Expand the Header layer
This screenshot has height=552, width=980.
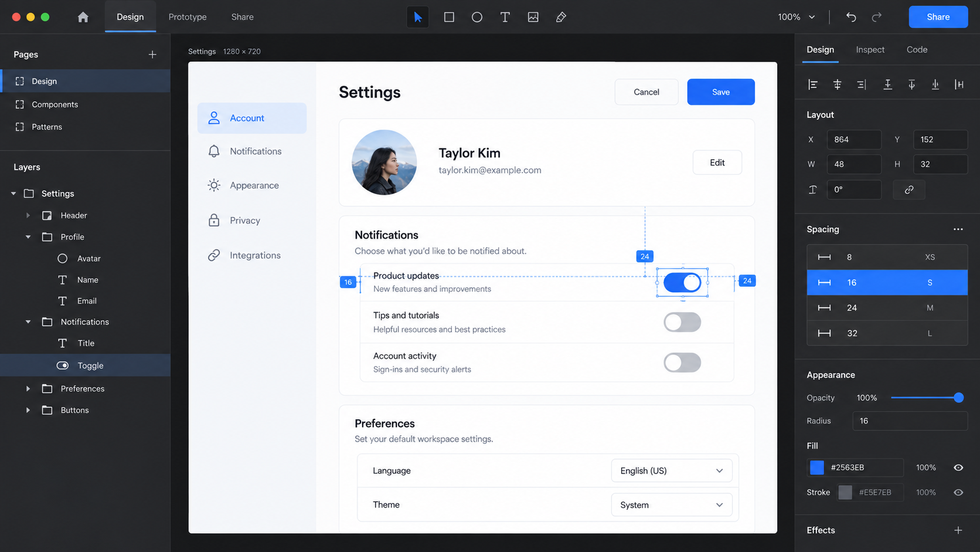tap(28, 215)
